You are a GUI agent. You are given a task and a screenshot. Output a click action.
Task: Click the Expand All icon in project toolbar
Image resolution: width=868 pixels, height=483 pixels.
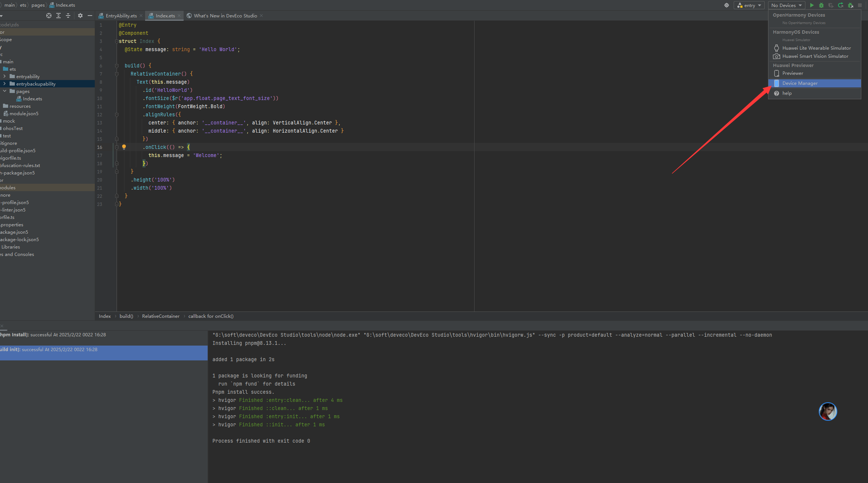[58, 16]
